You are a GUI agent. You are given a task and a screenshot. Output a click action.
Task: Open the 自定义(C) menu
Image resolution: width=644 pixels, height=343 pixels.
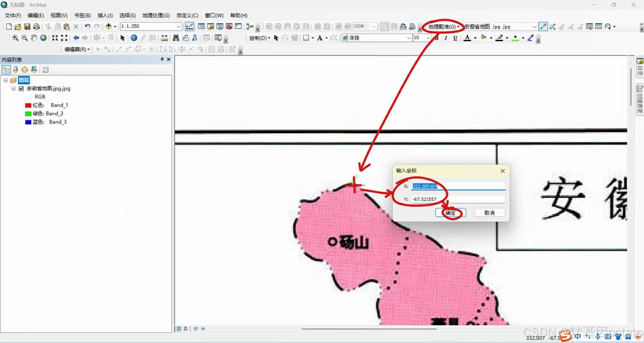(187, 15)
